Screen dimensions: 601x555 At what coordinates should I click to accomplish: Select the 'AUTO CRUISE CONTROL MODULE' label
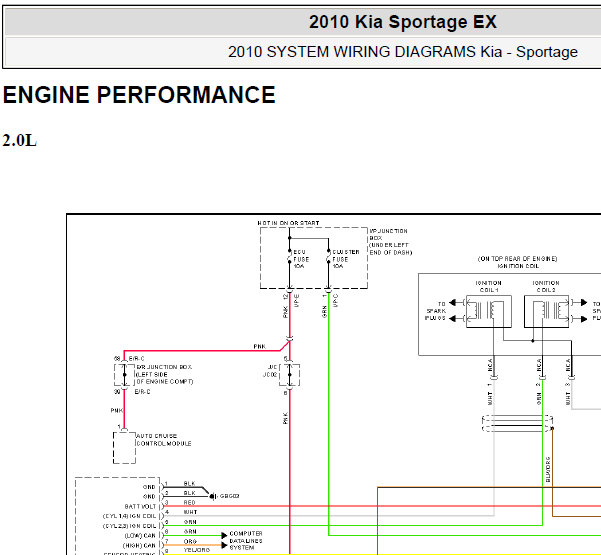164,440
